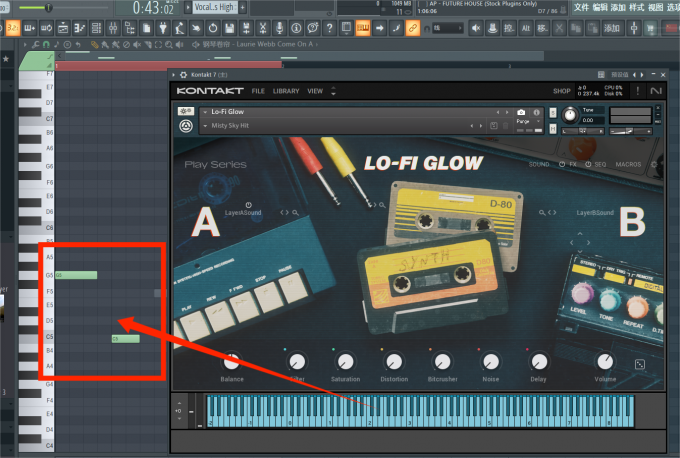Open the snap line selector dropdown

[448, 28]
